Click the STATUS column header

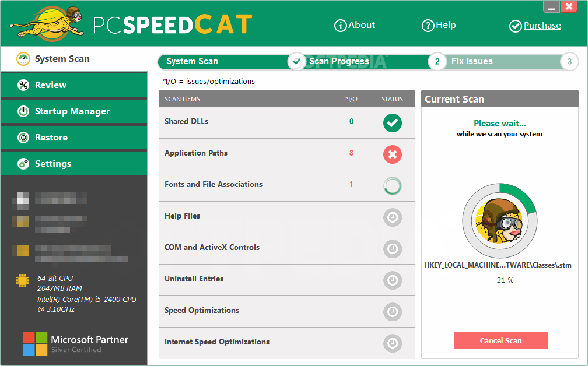click(392, 99)
